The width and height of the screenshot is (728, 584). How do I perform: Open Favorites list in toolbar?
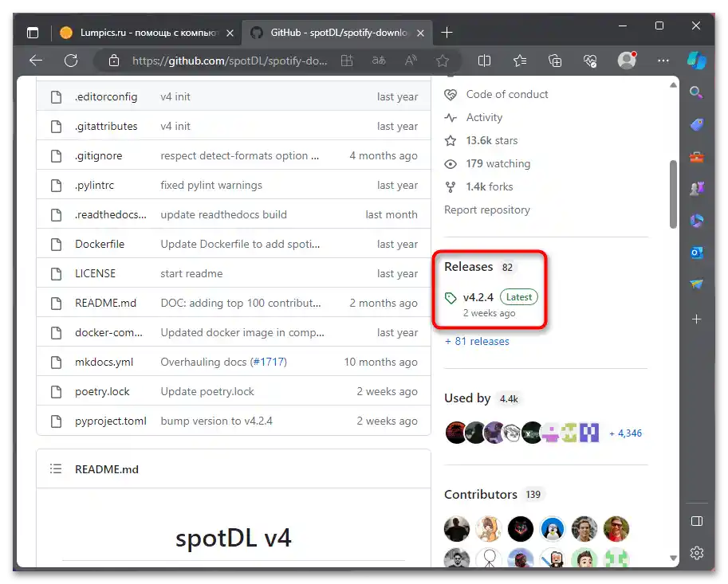520,61
